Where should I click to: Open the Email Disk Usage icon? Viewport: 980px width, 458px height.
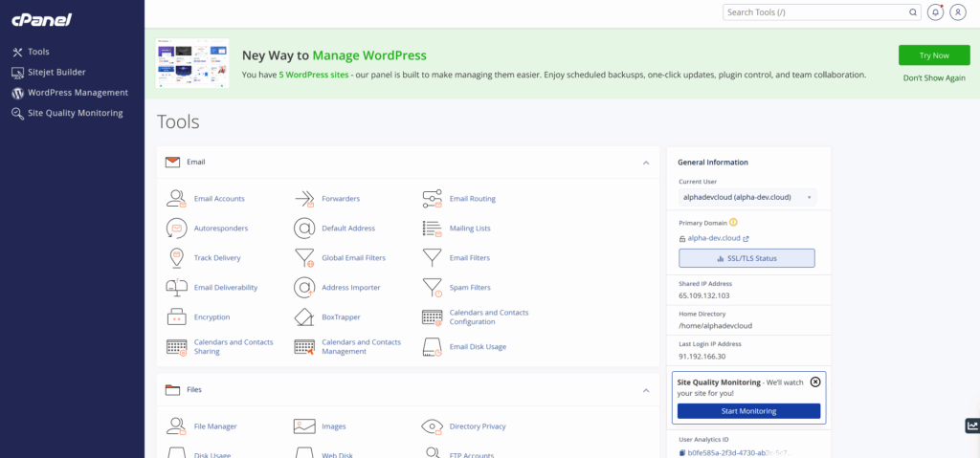432,347
